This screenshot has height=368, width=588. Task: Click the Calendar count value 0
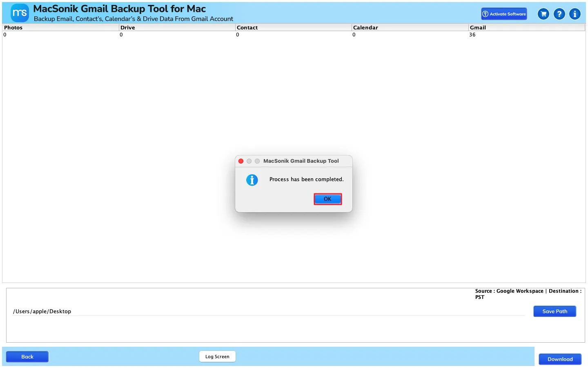pos(354,35)
